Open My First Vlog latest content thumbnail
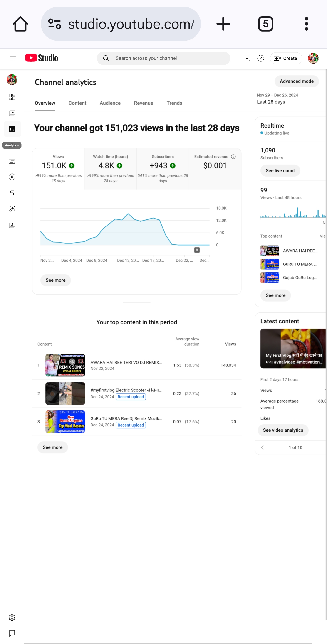 [293, 349]
